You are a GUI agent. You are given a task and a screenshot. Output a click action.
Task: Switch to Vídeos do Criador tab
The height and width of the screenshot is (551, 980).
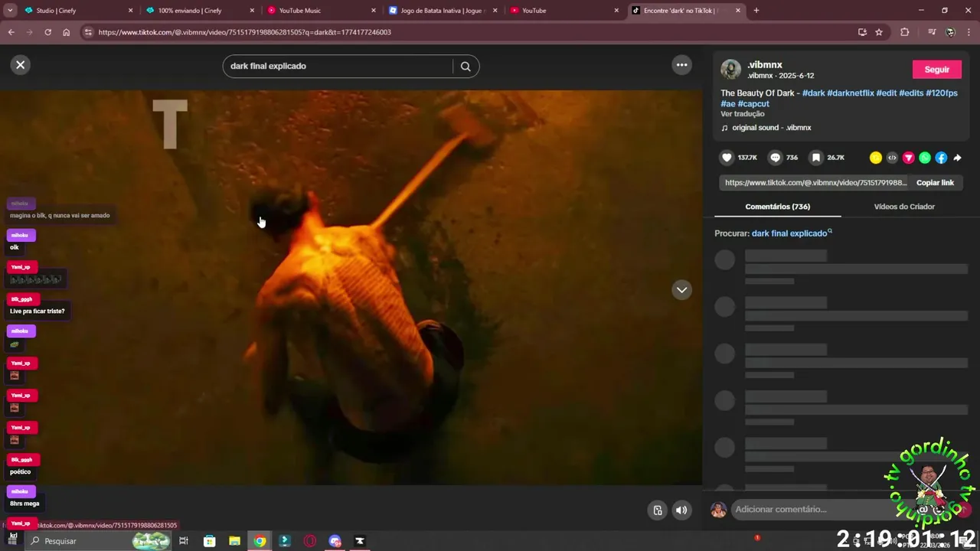[x=904, y=207]
